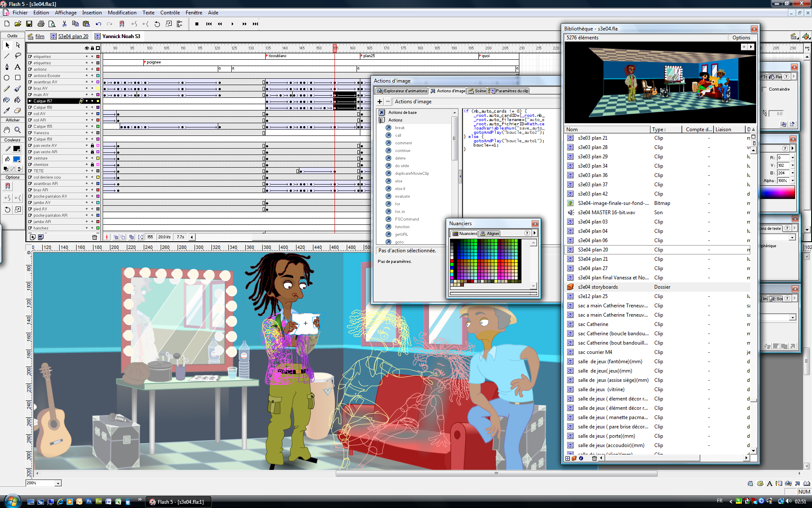Select the Pencil tool
The width and height of the screenshot is (812, 508).
coord(7,89)
